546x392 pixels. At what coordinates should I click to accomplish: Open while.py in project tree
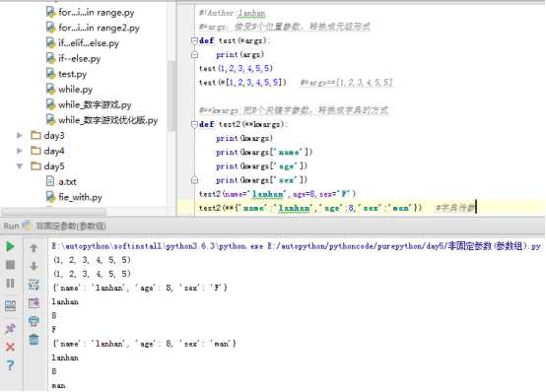(x=75, y=90)
